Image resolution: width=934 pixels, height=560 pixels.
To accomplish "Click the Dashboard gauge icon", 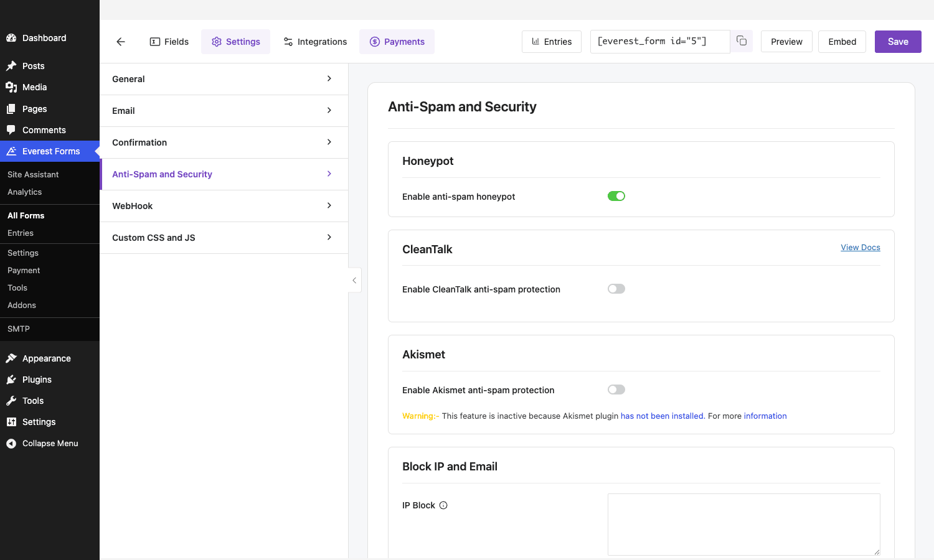I will click(11, 38).
